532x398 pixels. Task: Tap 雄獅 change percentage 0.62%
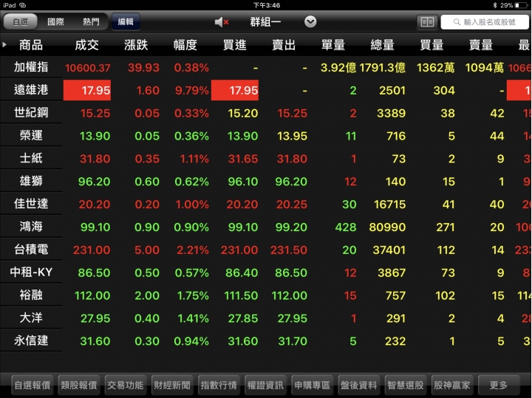191,182
